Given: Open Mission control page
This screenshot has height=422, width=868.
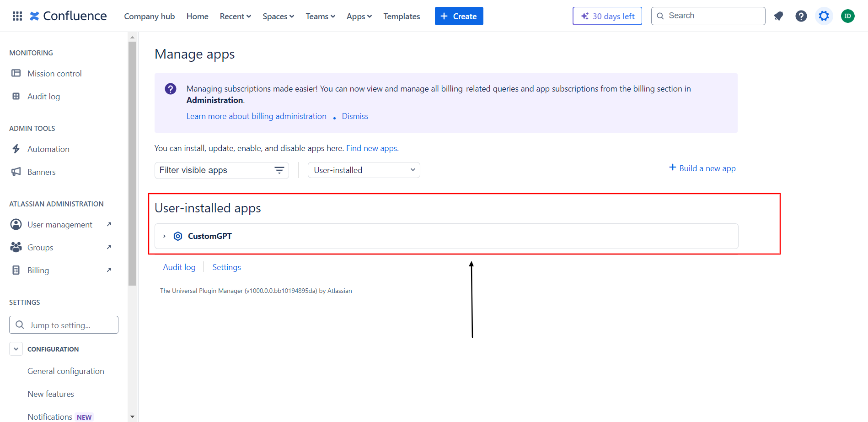Looking at the screenshot, I should tap(54, 74).
